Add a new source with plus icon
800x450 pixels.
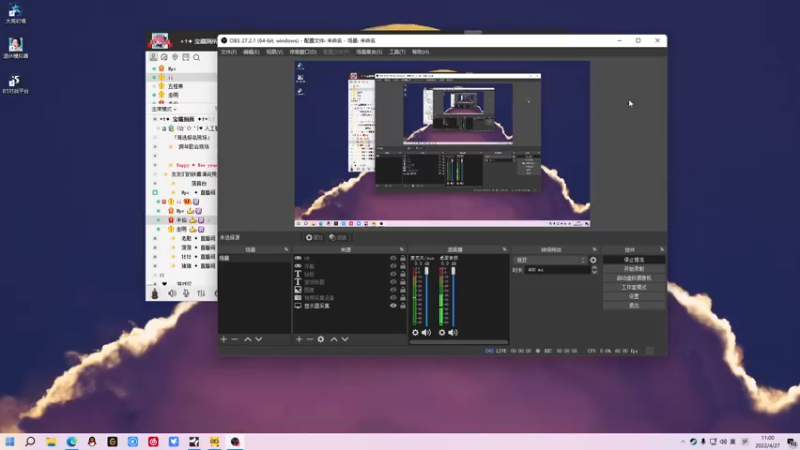(x=299, y=339)
